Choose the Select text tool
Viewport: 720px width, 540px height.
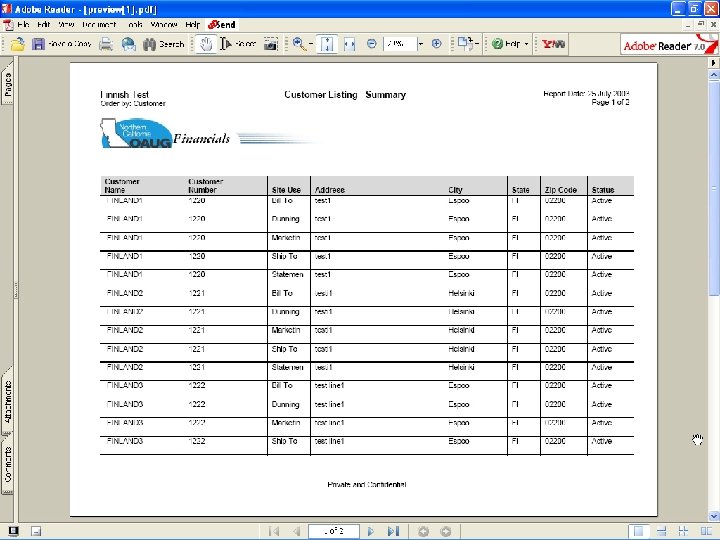tap(238, 44)
